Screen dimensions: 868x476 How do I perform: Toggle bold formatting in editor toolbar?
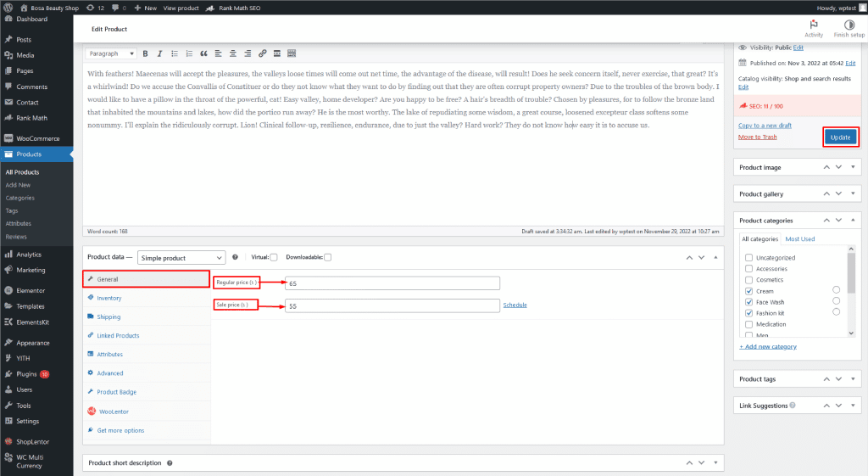click(x=146, y=53)
